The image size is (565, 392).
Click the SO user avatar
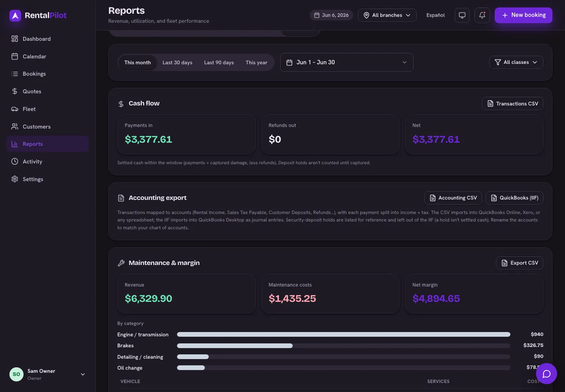pos(16,374)
